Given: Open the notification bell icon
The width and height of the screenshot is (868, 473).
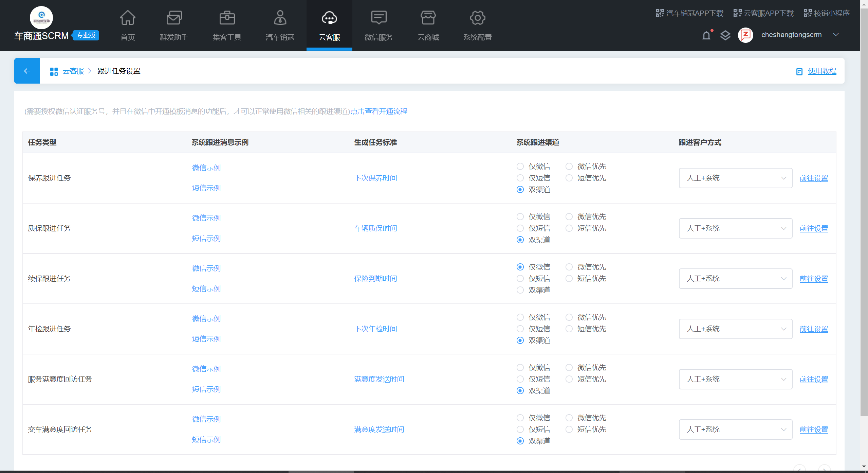Looking at the screenshot, I should tap(706, 35).
